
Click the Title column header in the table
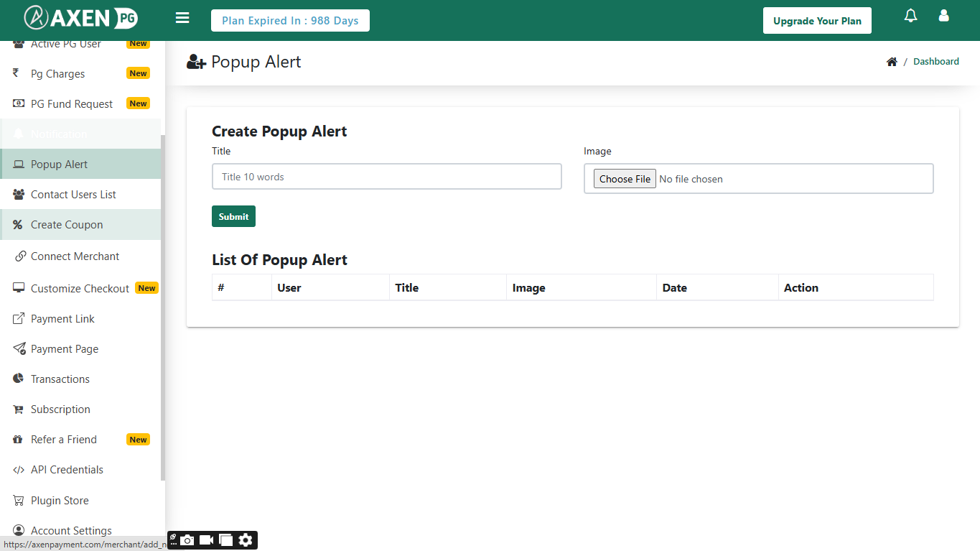447,287
